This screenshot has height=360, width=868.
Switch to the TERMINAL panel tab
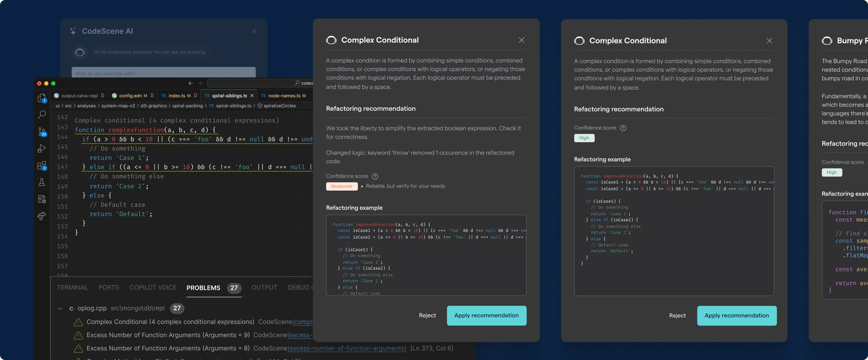[72, 288]
